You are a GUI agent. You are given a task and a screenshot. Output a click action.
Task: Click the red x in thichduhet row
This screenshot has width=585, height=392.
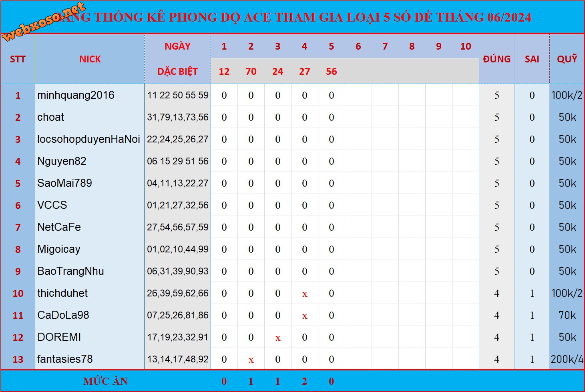click(305, 294)
